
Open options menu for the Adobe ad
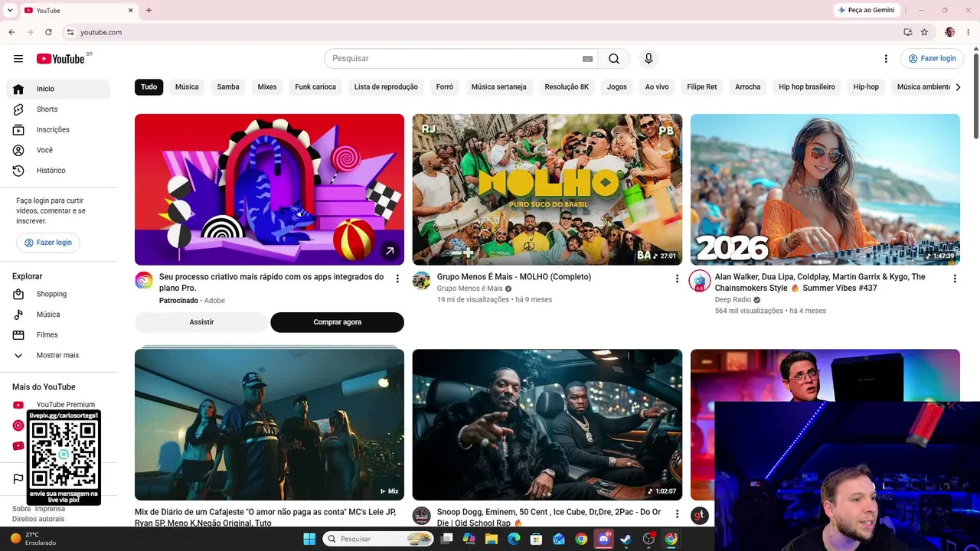pos(397,279)
